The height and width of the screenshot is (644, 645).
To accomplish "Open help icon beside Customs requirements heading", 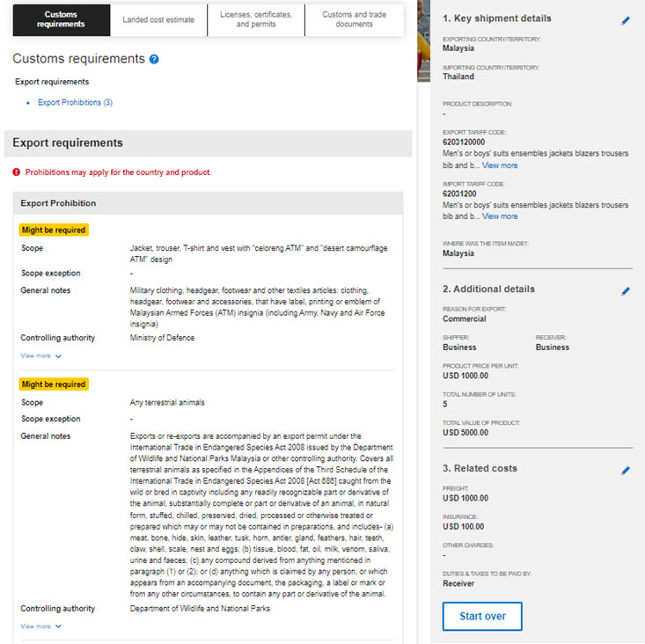I will [x=154, y=59].
